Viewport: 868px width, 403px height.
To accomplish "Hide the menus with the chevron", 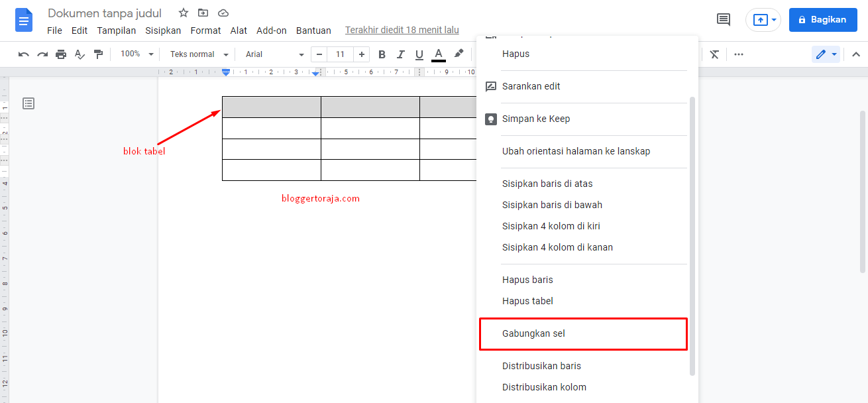I will (x=855, y=54).
